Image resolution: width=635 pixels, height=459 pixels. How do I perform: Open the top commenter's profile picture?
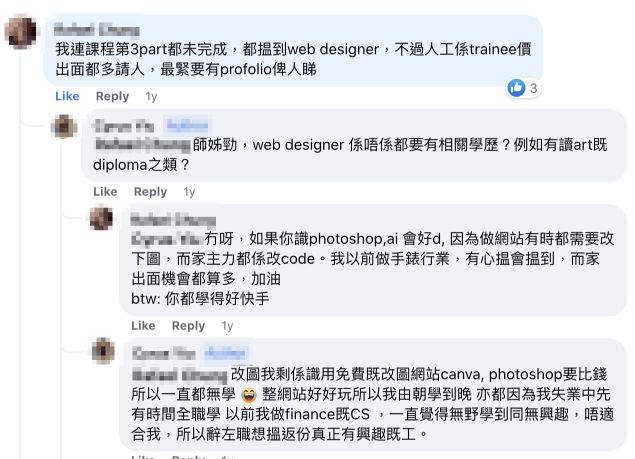pyautogui.click(x=21, y=32)
